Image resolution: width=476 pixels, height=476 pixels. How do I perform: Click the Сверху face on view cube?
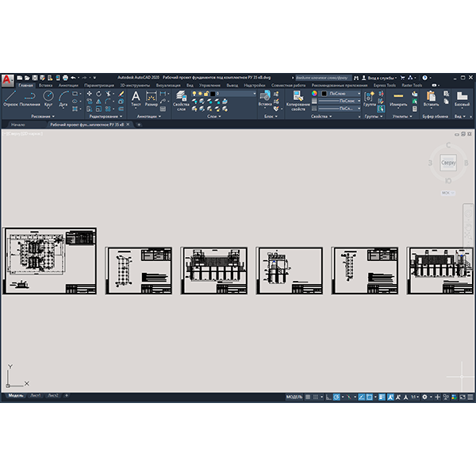(x=448, y=163)
